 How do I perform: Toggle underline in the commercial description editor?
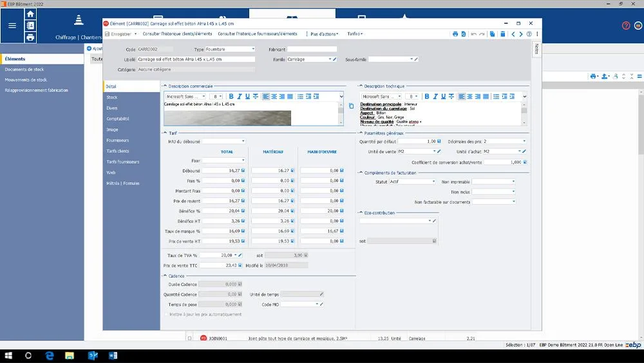[247, 97]
